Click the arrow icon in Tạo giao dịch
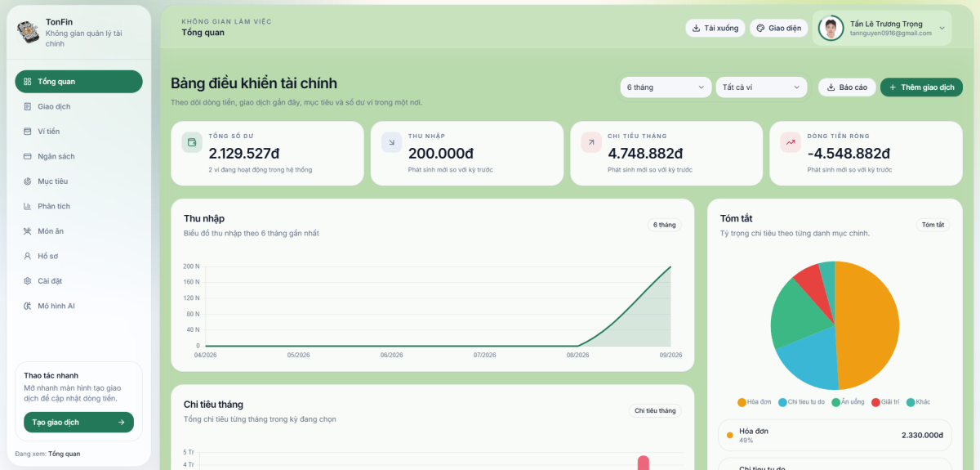980x470 pixels. [122, 423]
